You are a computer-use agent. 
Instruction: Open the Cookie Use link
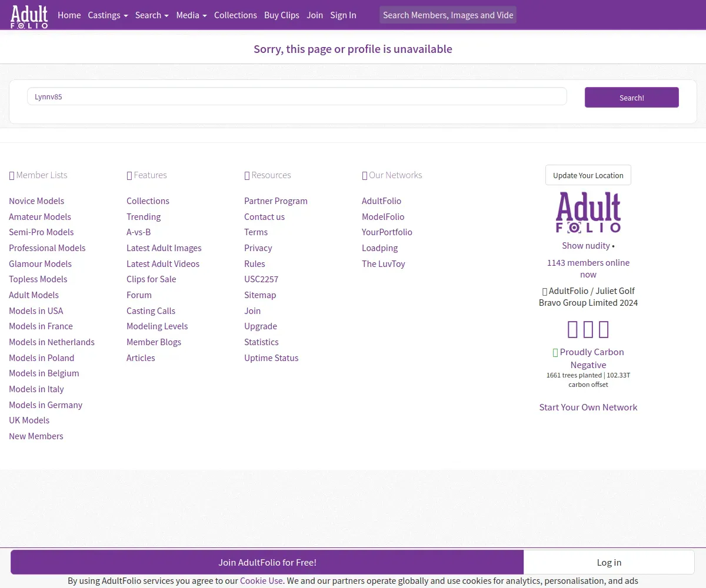[x=261, y=580]
